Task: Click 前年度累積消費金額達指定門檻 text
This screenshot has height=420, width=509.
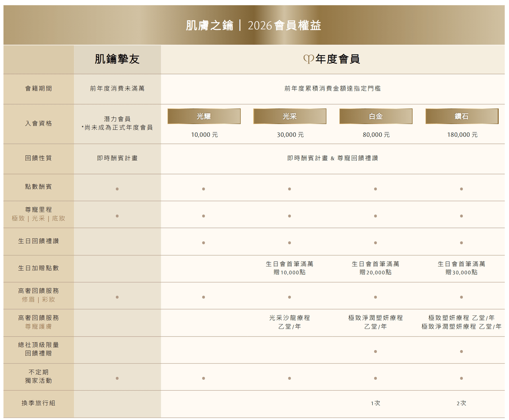Action: pyautogui.click(x=333, y=88)
